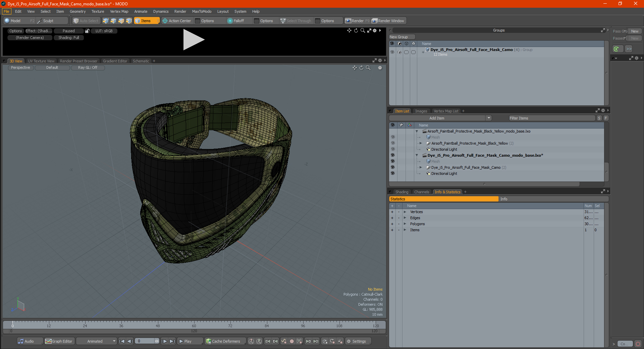644x349 pixels.
Task: Toggle Select Through Options checkbox
Action: [318, 21]
